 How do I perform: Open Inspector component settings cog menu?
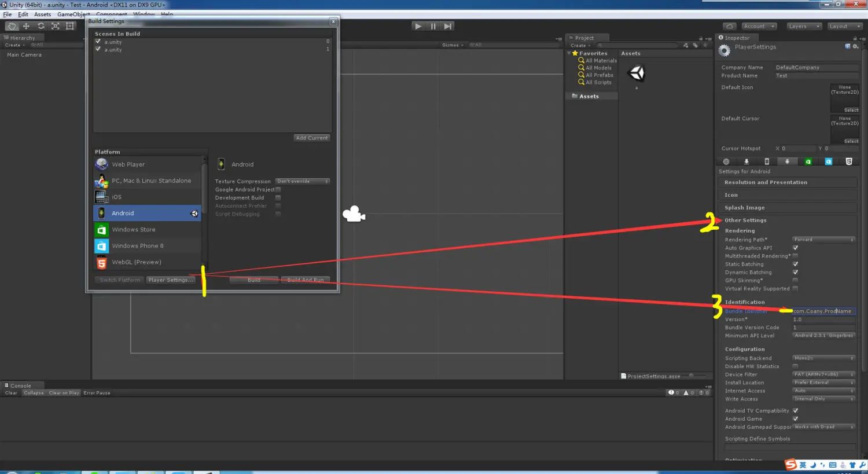point(855,46)
